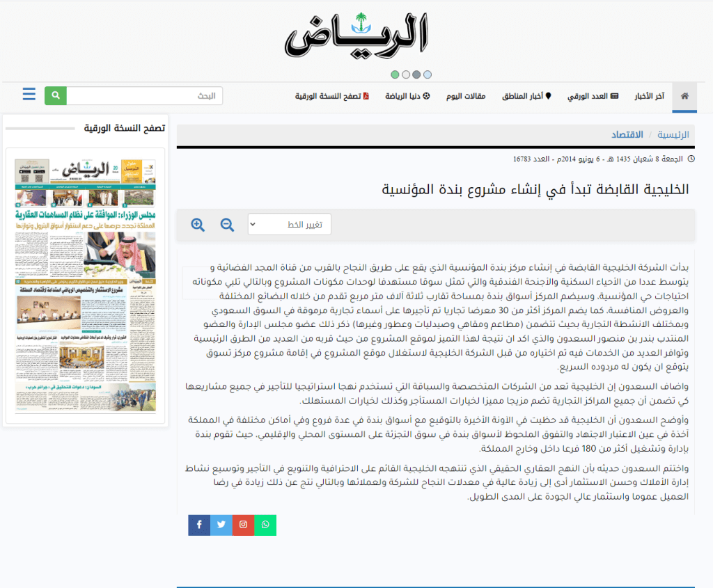Select the white color theme dot
This screenshot has width=713, height=588.
tap(406, 74)
